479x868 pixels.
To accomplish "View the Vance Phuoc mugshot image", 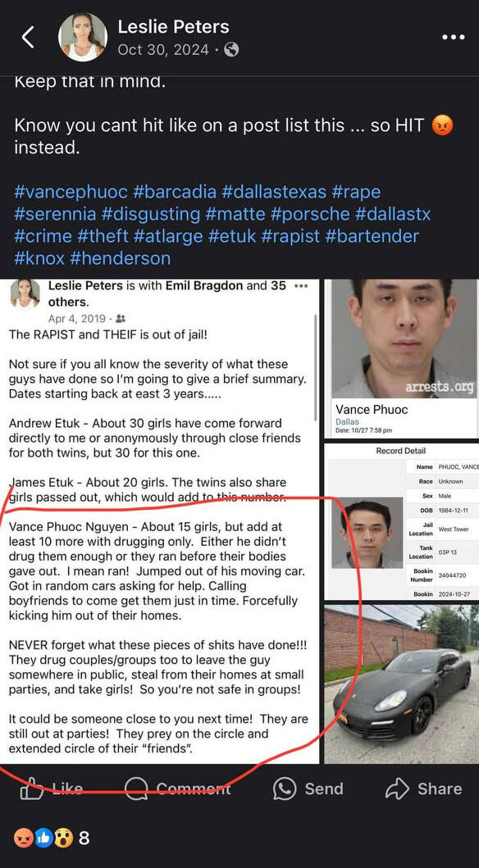I will click(401, 339).
